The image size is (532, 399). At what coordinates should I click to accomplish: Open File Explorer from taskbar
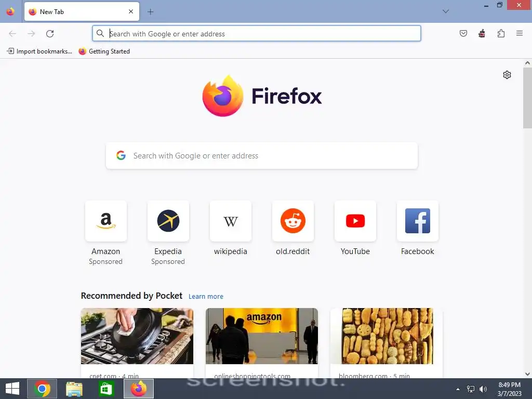(x=74, y=389)
